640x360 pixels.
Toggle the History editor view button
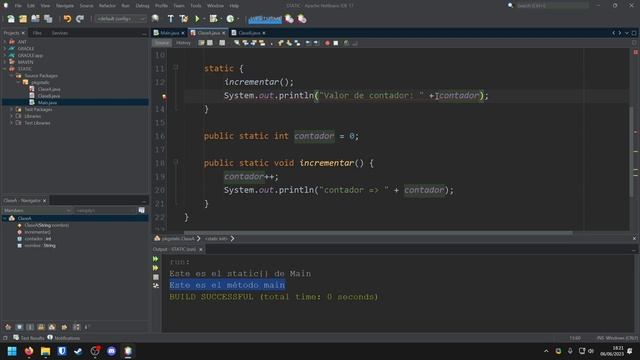pyautogui.click(x=183, y=43)
